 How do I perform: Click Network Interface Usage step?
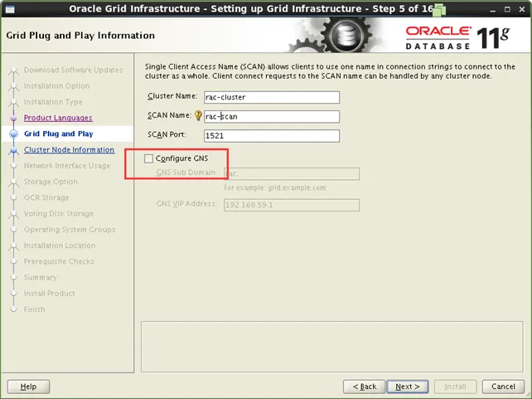click(67, 166)
